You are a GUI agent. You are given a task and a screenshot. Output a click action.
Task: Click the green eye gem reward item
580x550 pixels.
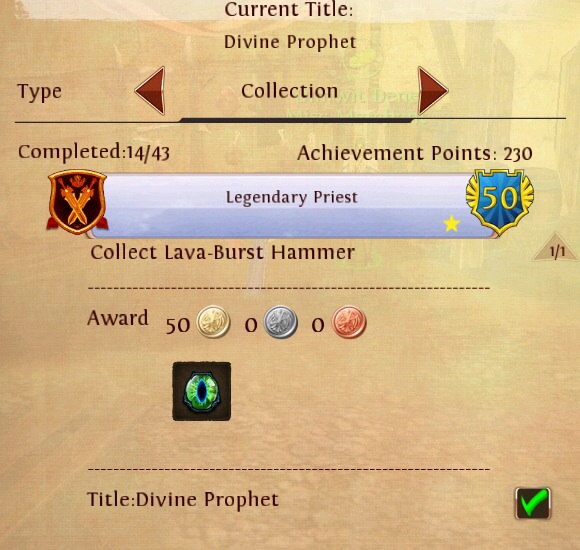[x=202, y=391]
